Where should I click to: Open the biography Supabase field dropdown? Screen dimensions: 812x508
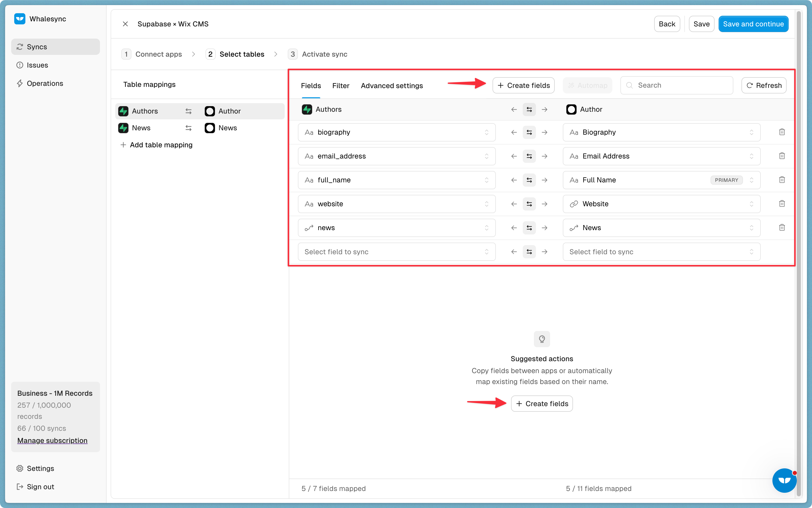397,132
